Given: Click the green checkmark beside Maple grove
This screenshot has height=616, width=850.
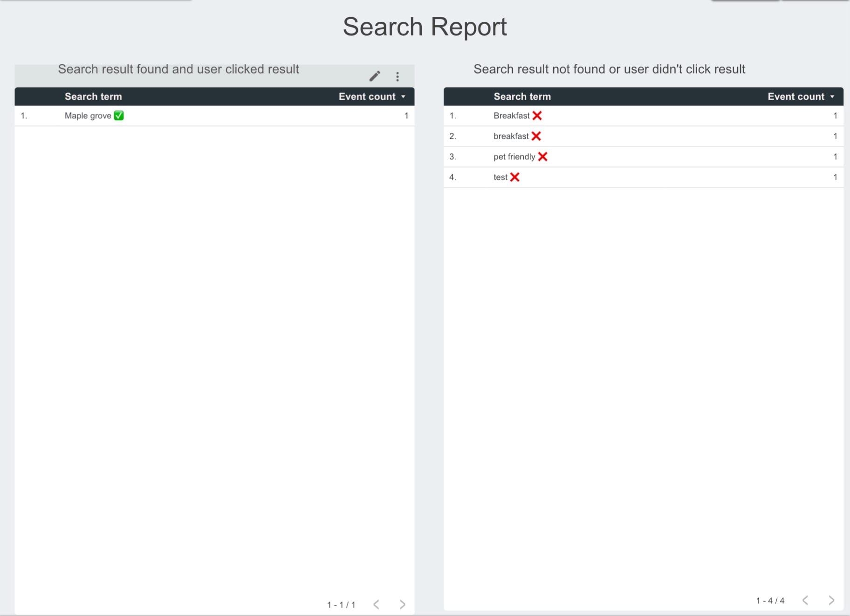Looking at the screenshot, I should (118, 115).
